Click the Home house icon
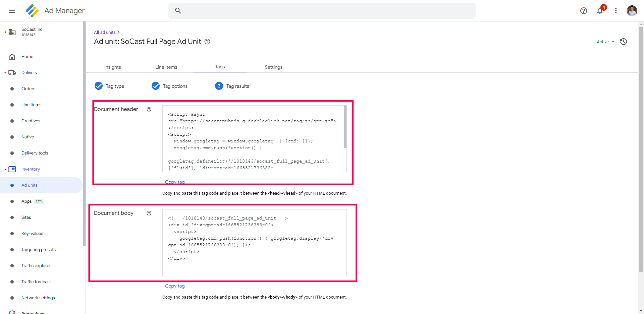 coord(12,57)
